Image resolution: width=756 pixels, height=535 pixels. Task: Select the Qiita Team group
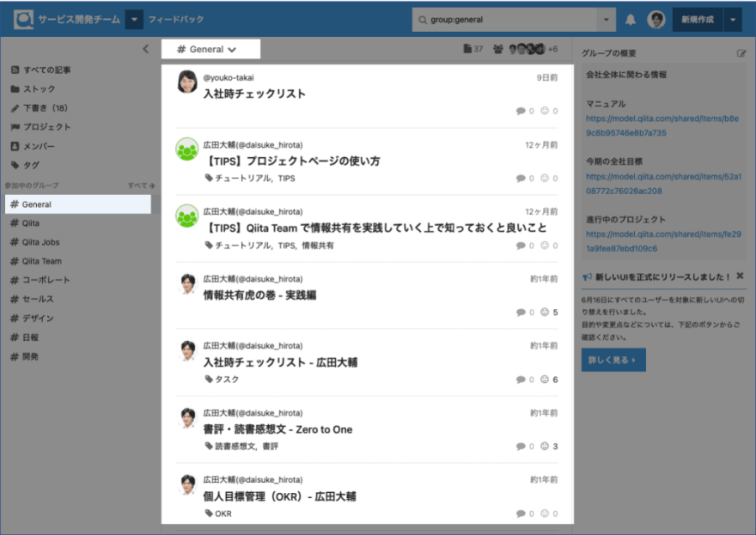coord(36,261)
